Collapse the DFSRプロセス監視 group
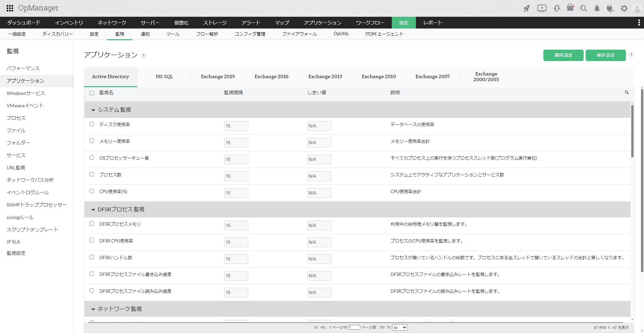The image size is (644, 333). (93, 210)
